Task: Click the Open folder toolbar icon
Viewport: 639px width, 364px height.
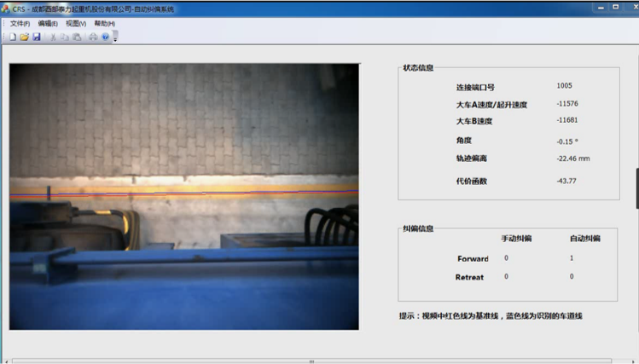Action: click(x=24, y=38)
